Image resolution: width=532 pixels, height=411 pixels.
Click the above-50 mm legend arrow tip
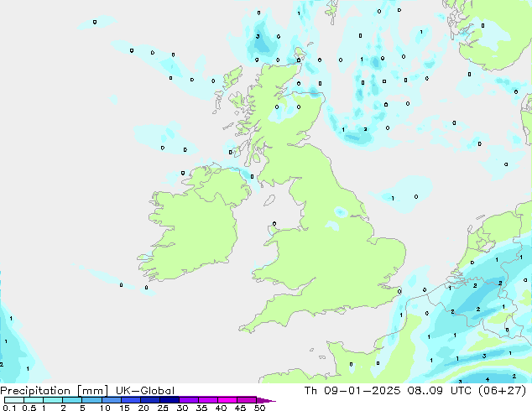tap(266, 400)
